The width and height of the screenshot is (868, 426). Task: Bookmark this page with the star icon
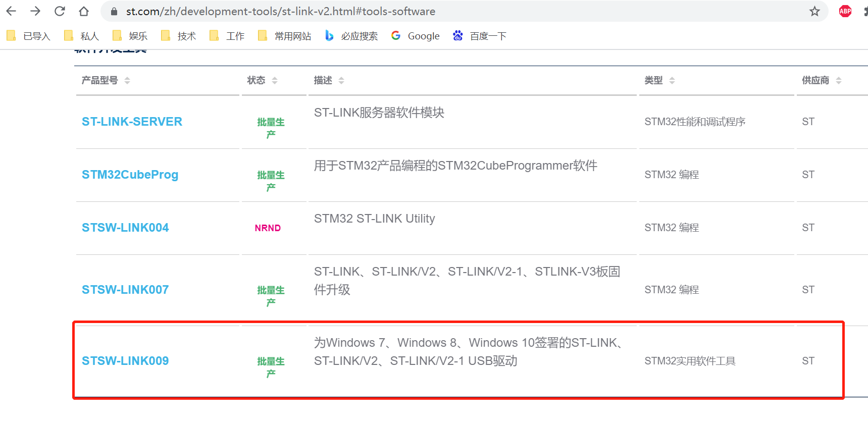814,11
